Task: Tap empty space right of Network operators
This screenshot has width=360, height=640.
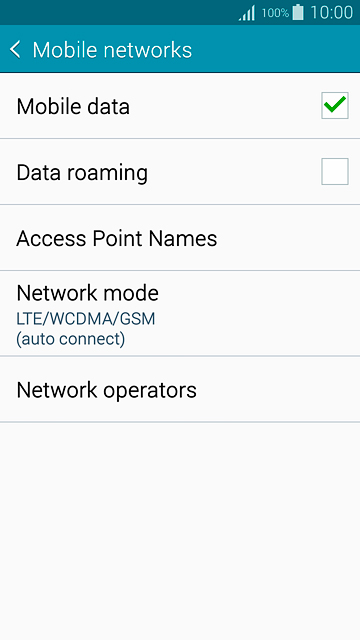Action: click(x=278, y=389)
